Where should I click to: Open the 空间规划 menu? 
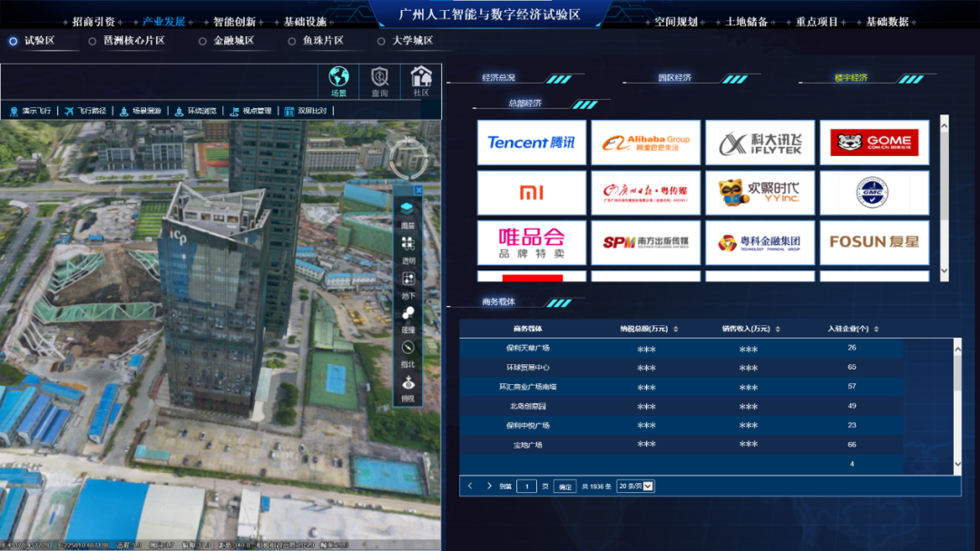point(676,22)
